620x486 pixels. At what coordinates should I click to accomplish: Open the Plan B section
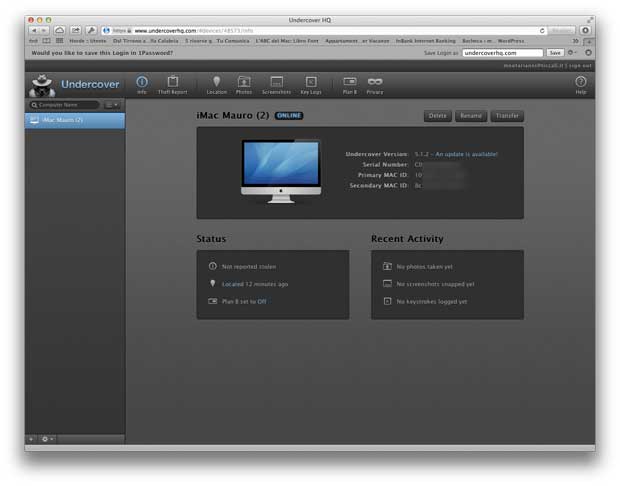tap(350, 85)
